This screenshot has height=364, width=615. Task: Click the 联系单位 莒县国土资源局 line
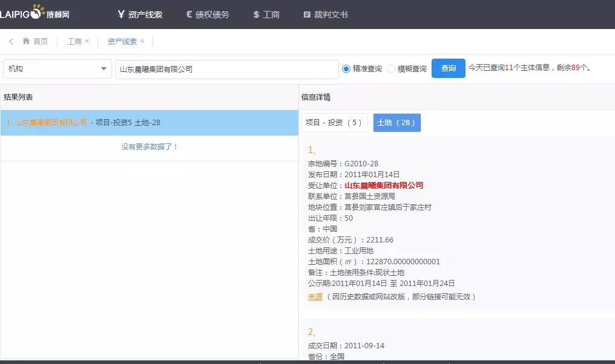352,196
